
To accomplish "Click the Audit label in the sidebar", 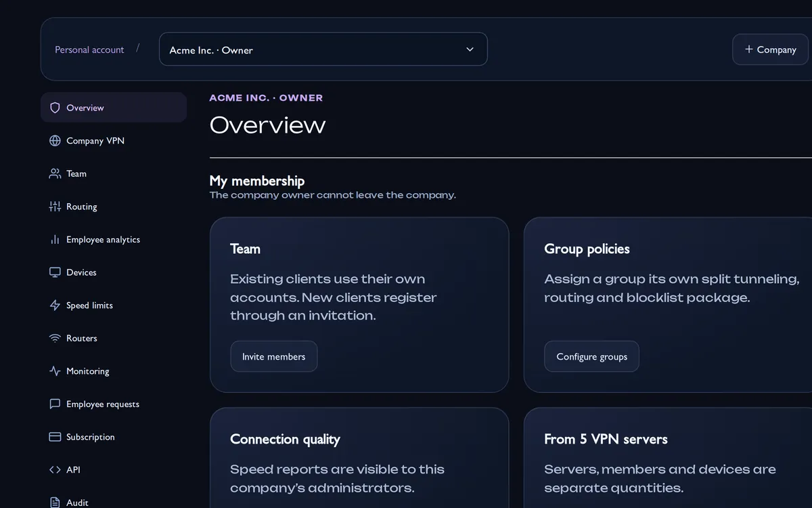I will tap(77, 503).
